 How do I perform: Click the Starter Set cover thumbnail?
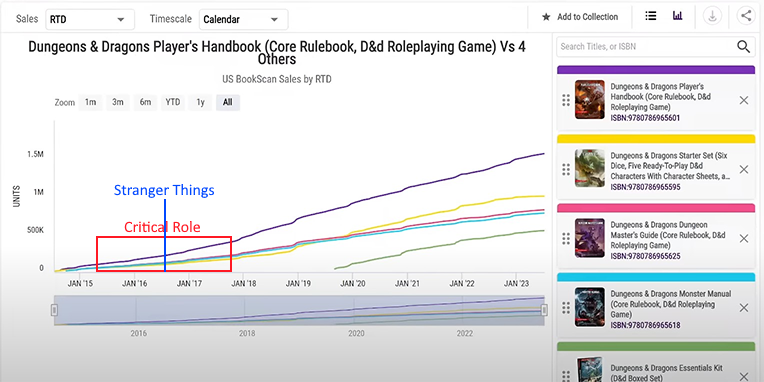(x=590, y=169)
